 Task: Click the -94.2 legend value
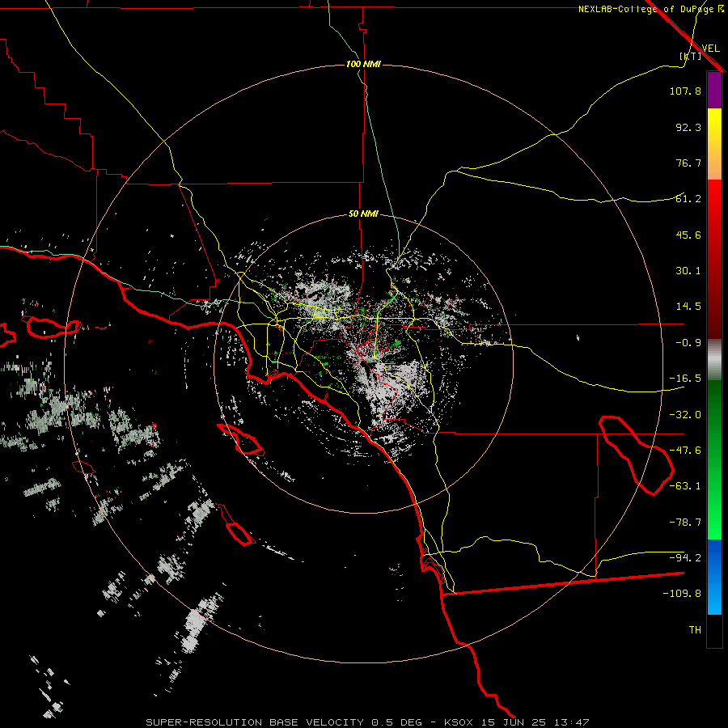685,558
